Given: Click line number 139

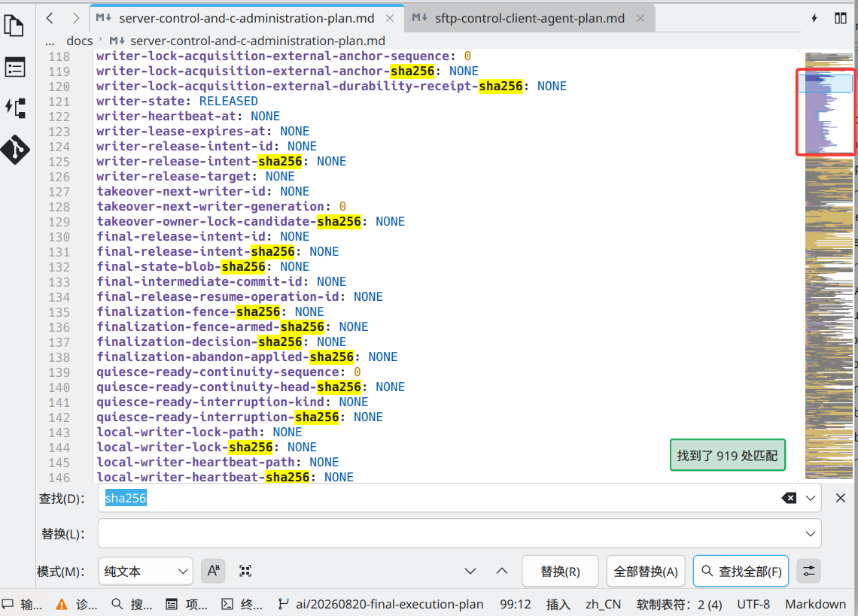Looking at the screenshot, I should point(59,372).
